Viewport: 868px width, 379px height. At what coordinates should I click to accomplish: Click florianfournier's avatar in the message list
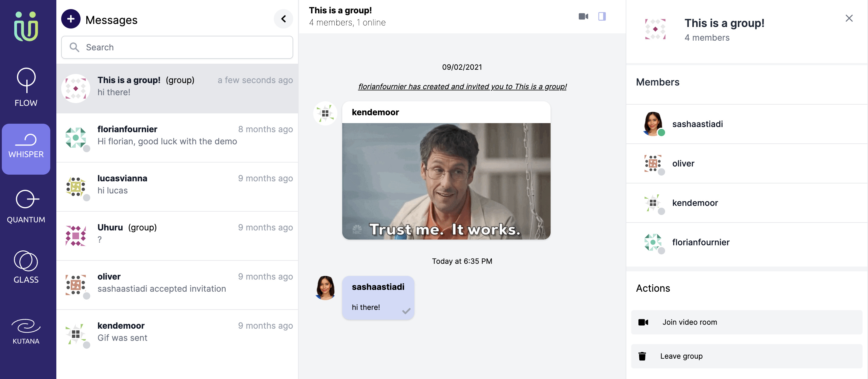[75, 138]
